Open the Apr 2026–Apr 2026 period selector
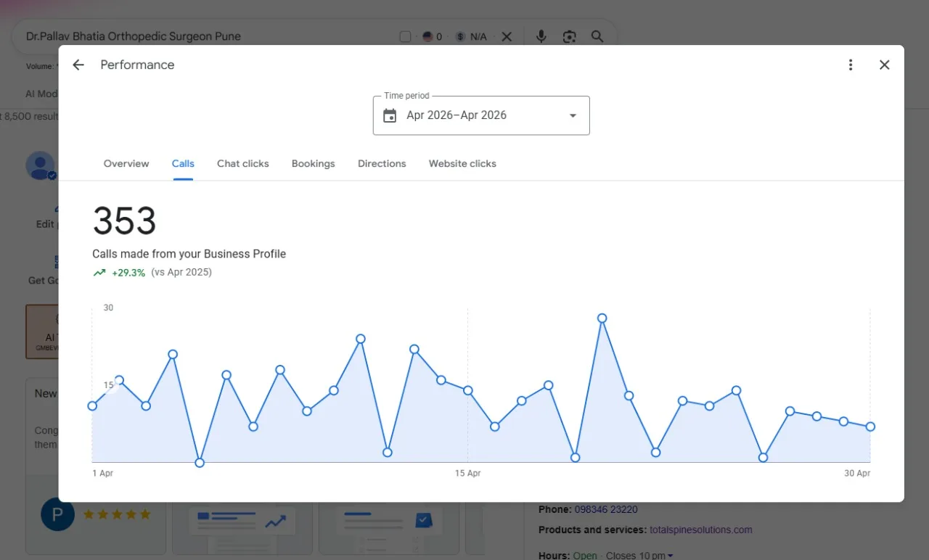Viewport: 929px width, 560px height. [x=481, y=115]
